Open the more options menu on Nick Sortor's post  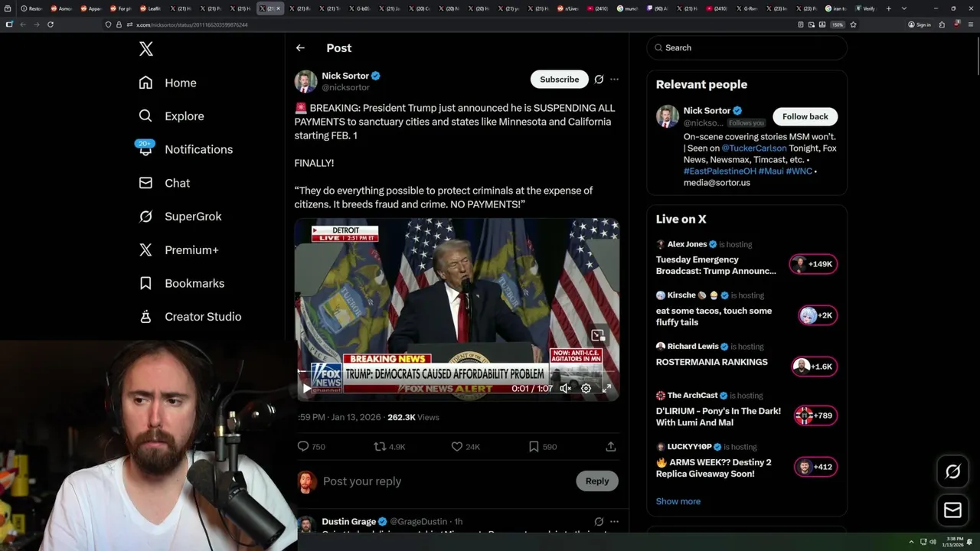pos(614,79)
